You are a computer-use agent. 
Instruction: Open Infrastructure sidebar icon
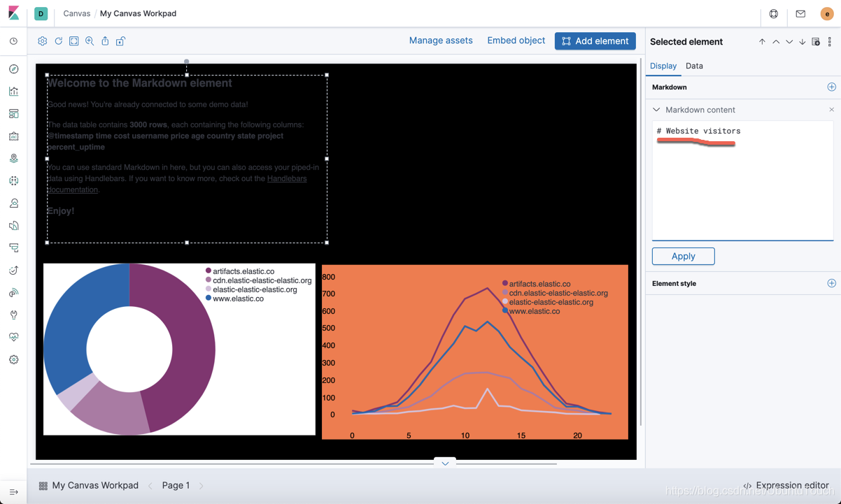point(13,203)
